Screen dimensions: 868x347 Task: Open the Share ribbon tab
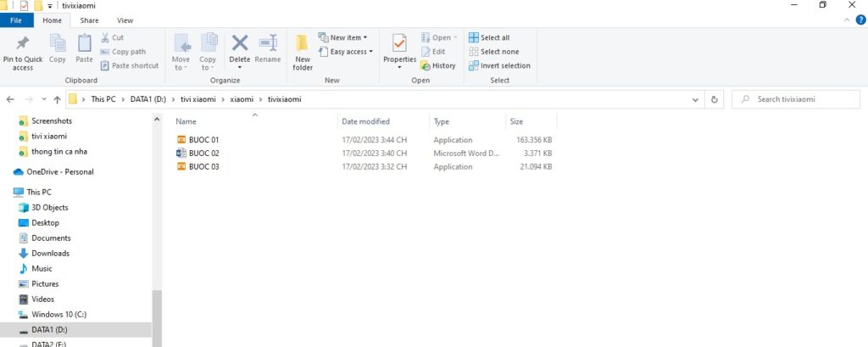89,20
